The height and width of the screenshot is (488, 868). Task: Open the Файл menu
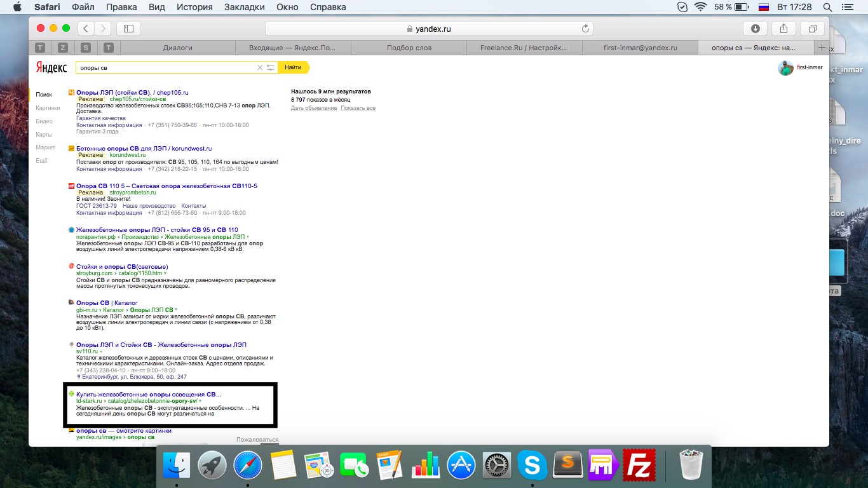[83, 7]
